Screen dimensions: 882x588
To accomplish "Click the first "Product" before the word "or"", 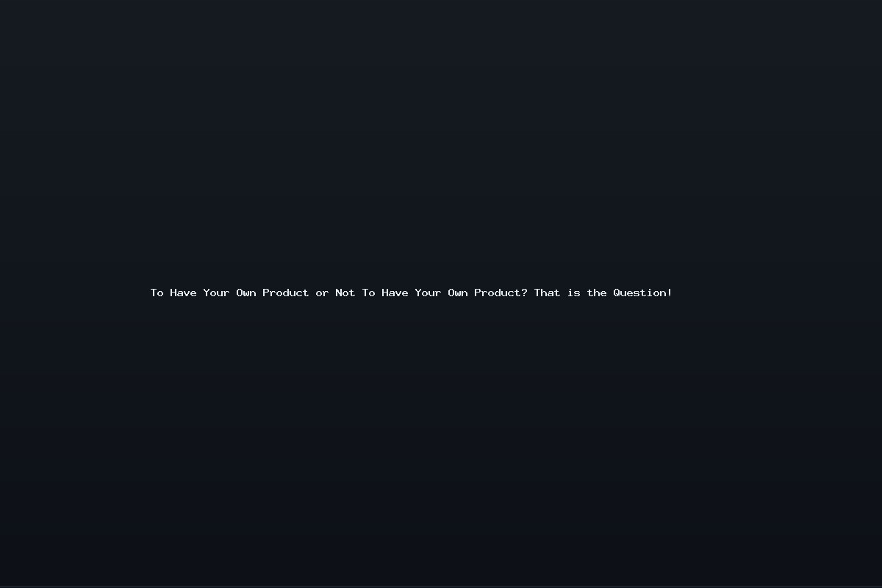I will pyautogui.click(x=286, y=293).
